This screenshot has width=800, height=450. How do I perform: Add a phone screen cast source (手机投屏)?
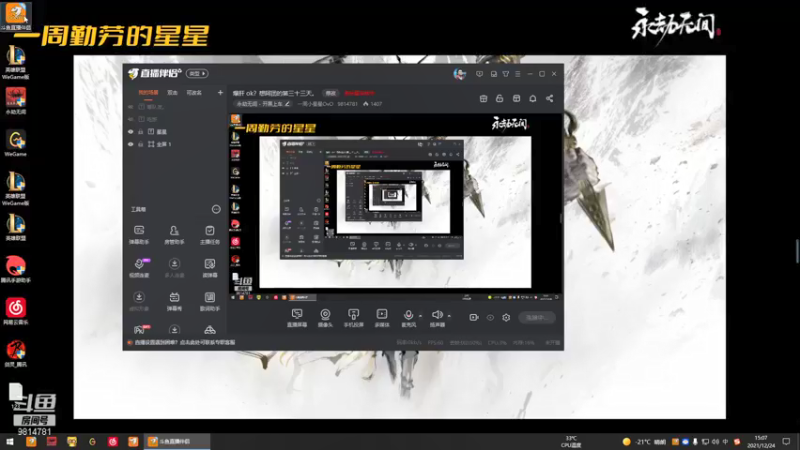coord(353,317)
